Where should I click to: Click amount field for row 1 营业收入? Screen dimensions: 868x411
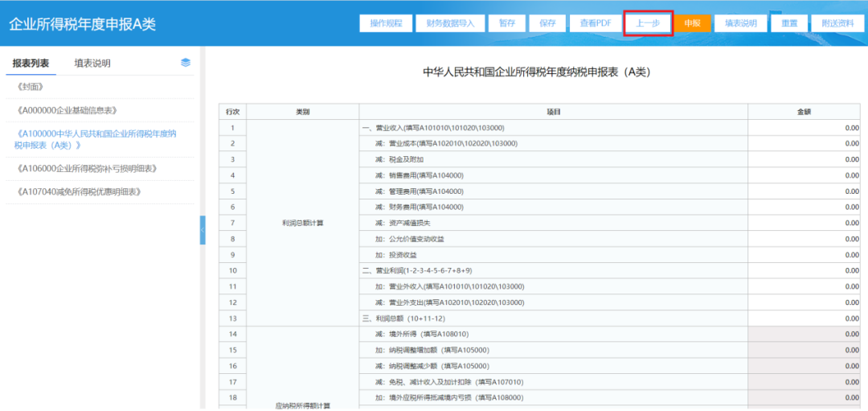click(805, 128)
